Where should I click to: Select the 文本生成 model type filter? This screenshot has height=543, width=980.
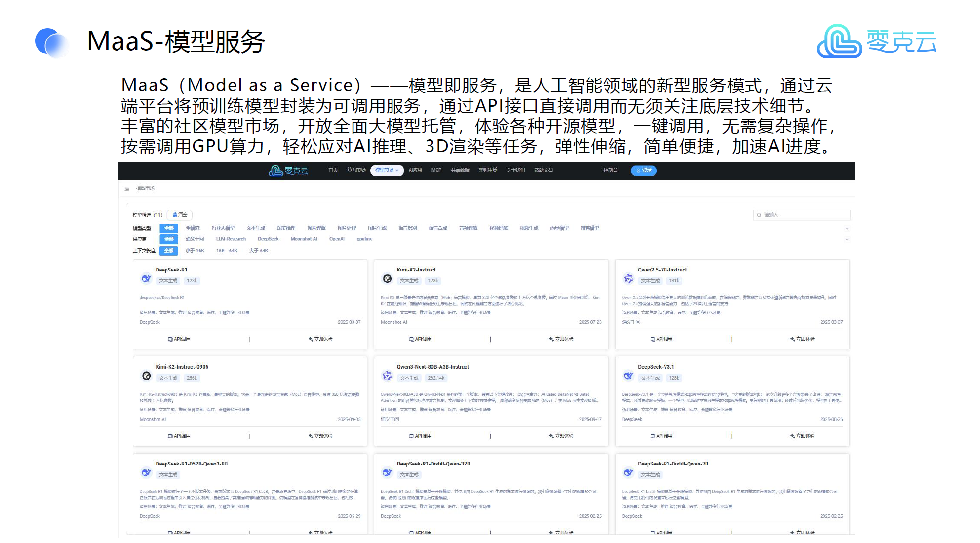coord(256,228)
